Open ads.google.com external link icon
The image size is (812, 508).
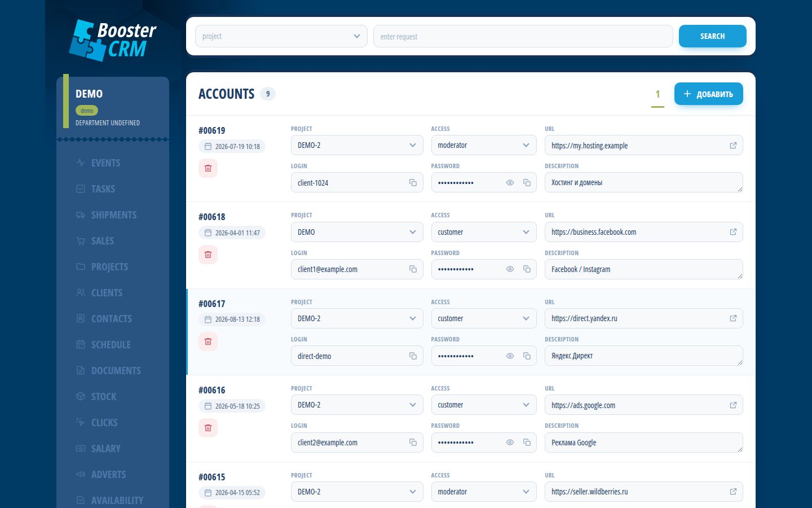point(733,405)
